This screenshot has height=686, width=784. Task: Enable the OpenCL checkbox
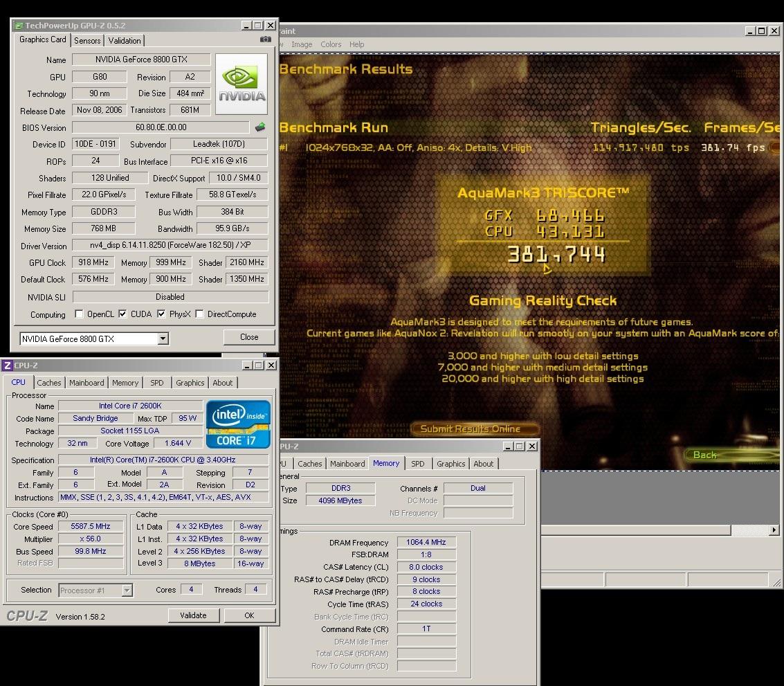[78, 314]
